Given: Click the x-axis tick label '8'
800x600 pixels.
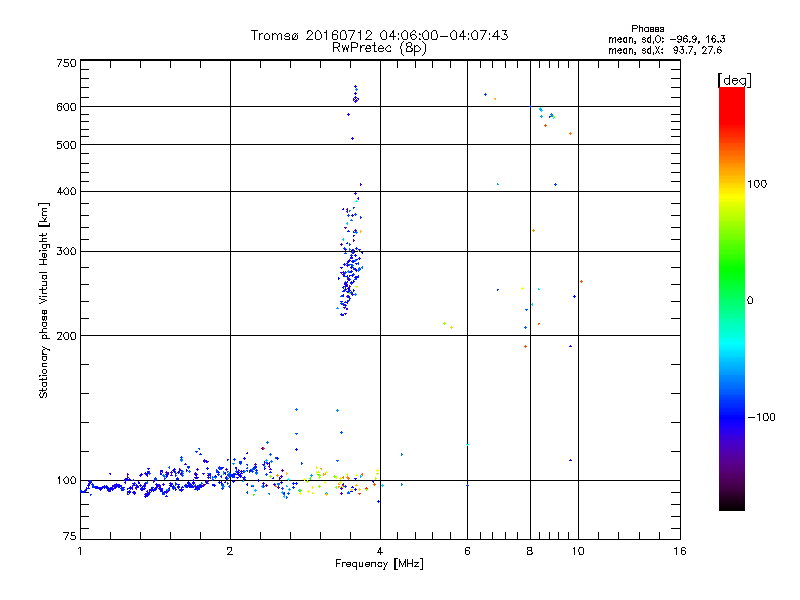Looking at the screenshot, I should (x=530, y=551).
